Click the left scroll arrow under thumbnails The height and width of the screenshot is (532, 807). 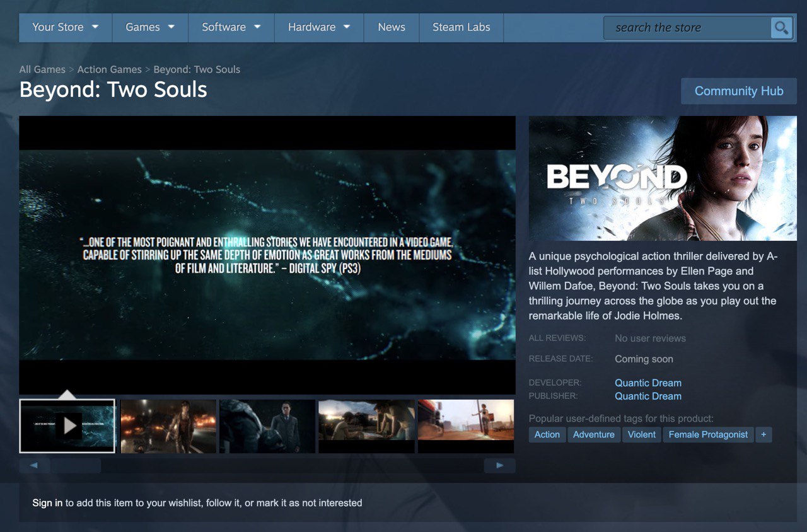(34, 465)
